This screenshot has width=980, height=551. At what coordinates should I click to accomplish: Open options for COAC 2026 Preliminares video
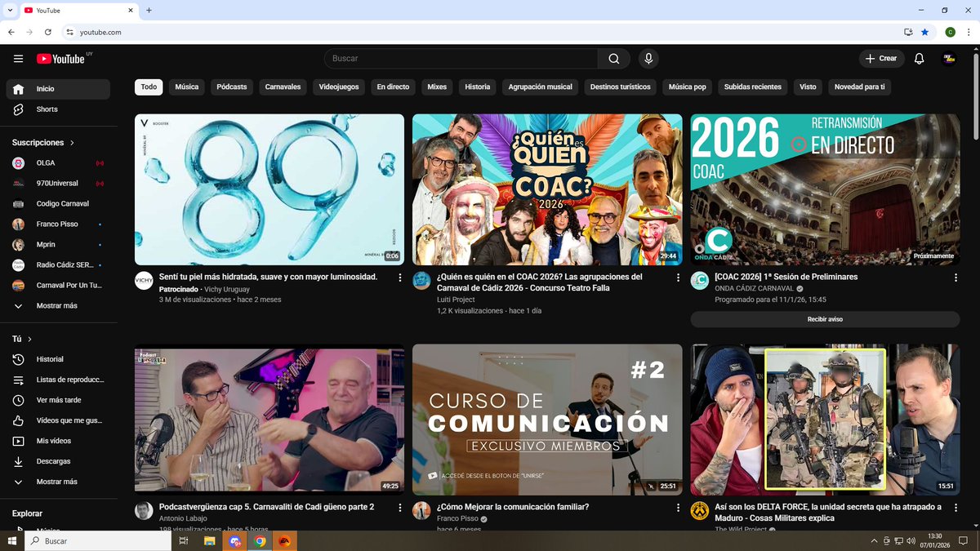955,278
